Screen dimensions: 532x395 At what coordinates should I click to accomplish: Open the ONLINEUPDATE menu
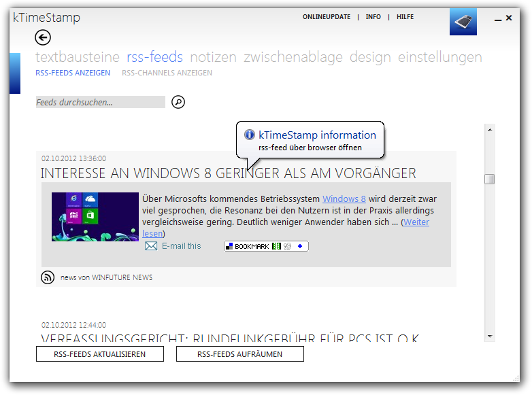pyautogui.click(x=327, y=17)
